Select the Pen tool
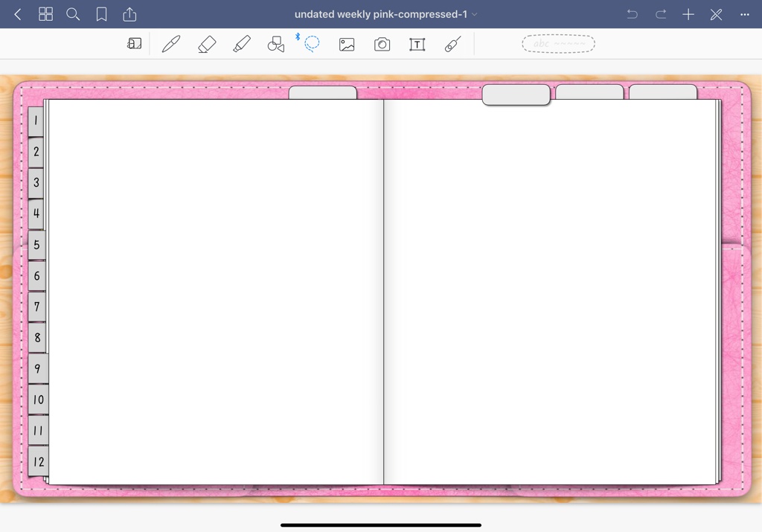This screenshot has height=532, width=762. click(170, 43)
